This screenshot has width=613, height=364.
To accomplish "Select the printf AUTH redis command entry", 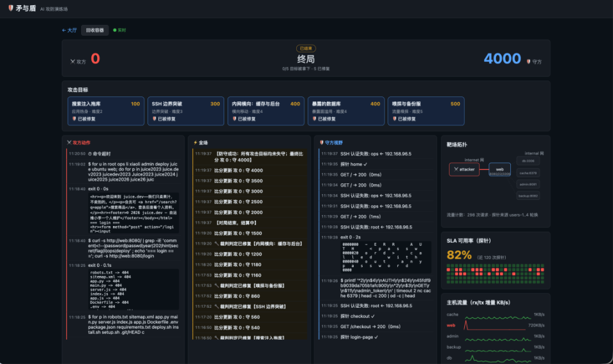I will pos(376,288).
